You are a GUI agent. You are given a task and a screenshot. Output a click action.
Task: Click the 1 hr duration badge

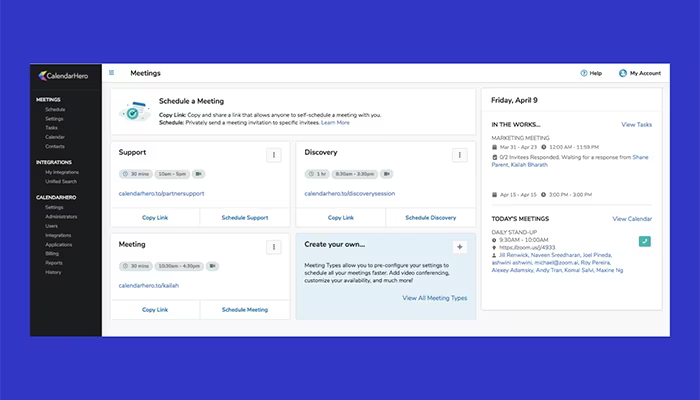click(x=317, y=174)
